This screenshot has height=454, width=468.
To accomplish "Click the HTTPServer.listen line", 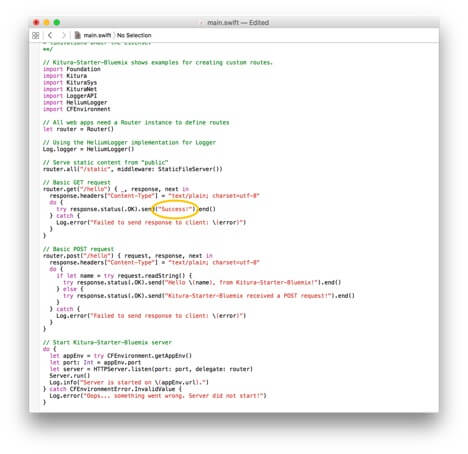I will (151, 369).
